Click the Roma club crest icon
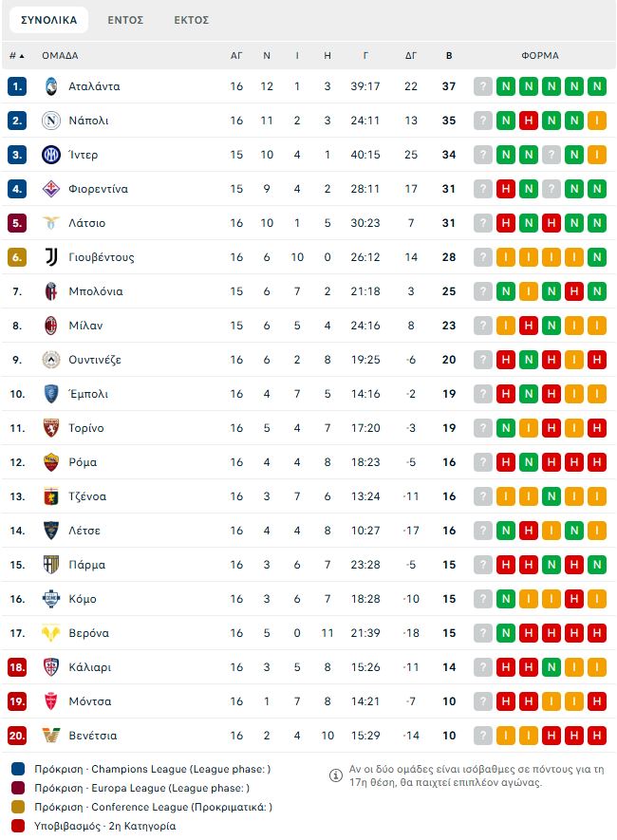This screenshot has width=617, height=840. coord(51,462)
